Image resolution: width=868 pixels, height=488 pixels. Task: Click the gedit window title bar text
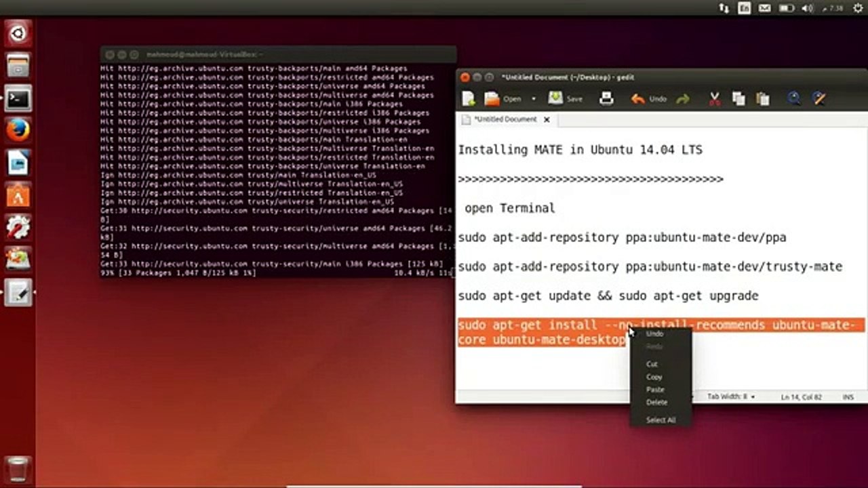point(568,77)
